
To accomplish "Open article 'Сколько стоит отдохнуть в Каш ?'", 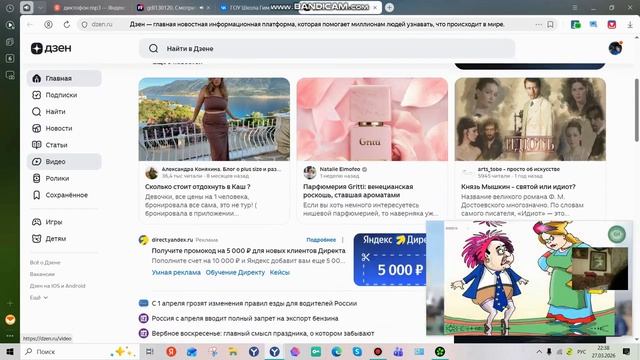I will click(198, 187).
